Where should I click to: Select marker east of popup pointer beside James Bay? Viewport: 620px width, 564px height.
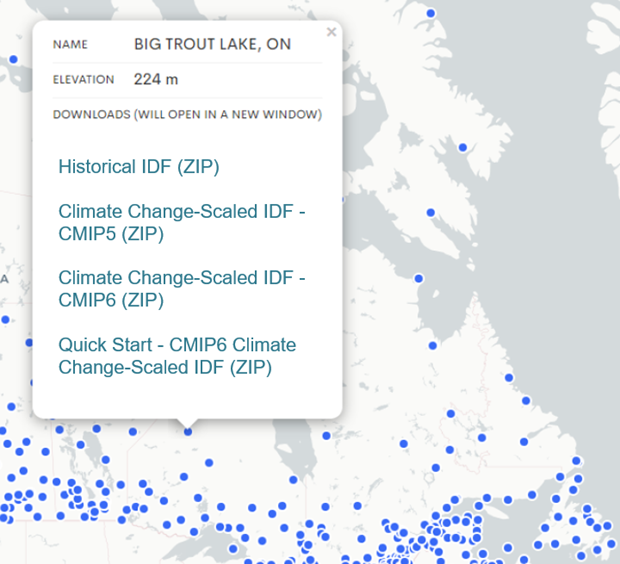pyautogui.click(x=326, y=435)
